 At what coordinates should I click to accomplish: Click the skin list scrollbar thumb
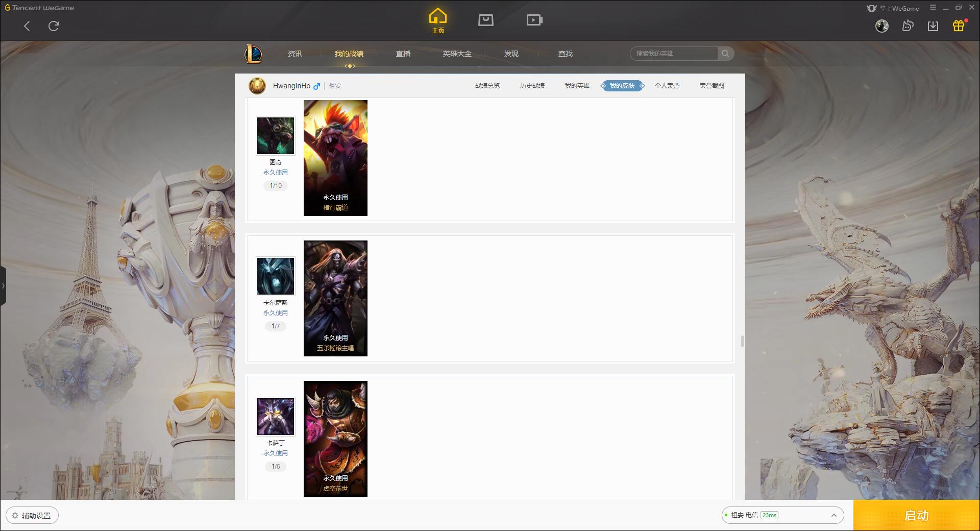(x=742, y=341)
